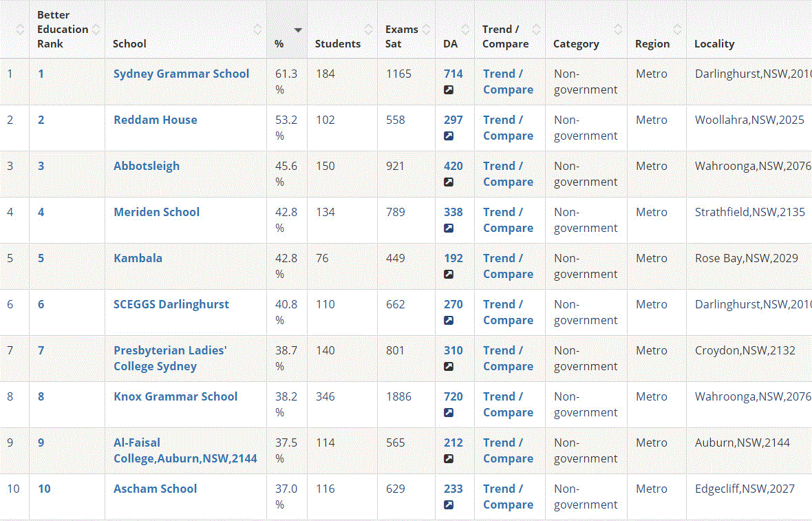Open external link icon below DA 297
Viewport: 812px width, 521px height.
pos(449,136)
